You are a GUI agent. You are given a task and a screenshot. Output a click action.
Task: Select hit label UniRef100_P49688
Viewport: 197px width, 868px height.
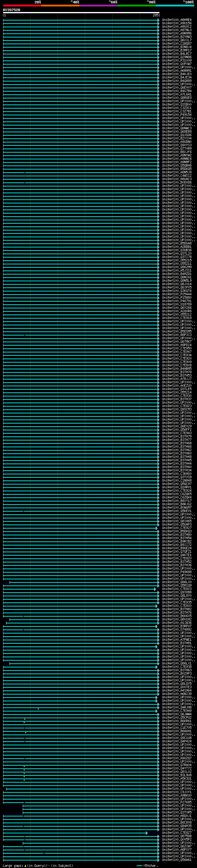pos(177,572)
